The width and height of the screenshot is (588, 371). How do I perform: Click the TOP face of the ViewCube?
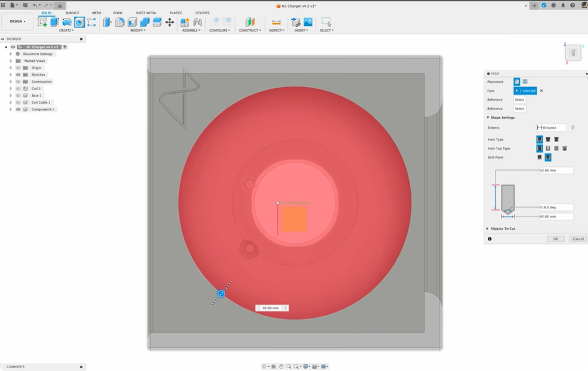point(573,52)
